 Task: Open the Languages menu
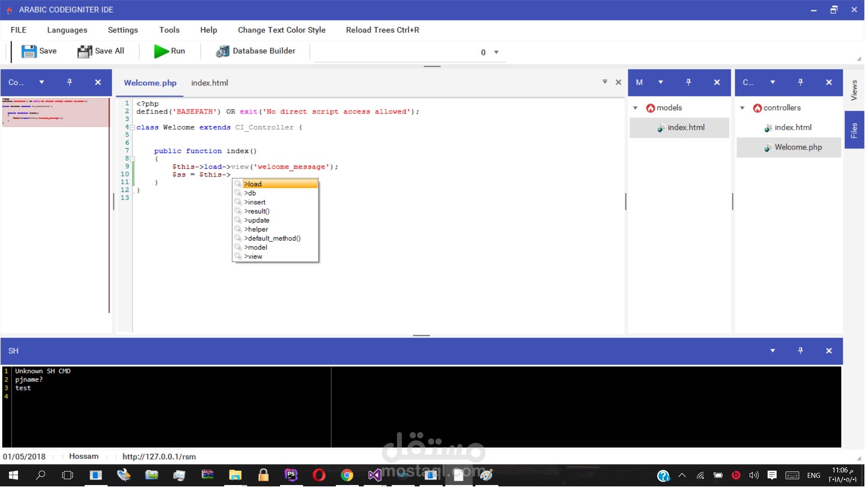pyautogui.click(x=67, y=30)
